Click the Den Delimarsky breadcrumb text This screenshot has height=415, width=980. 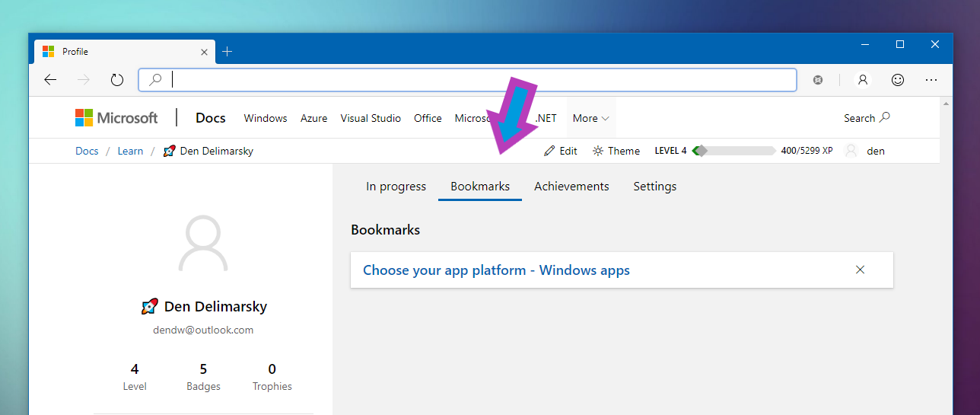(x=217, y=151)
